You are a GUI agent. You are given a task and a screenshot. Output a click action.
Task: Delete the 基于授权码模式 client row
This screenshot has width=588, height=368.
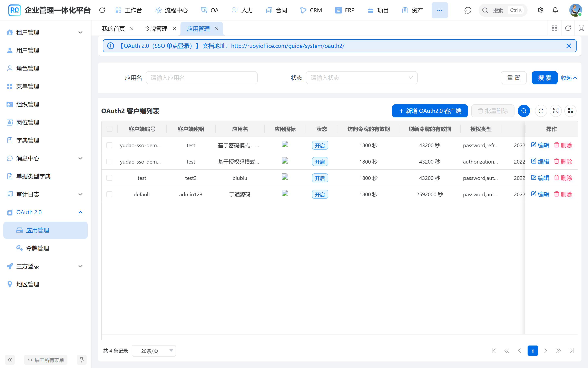point(563,161)
